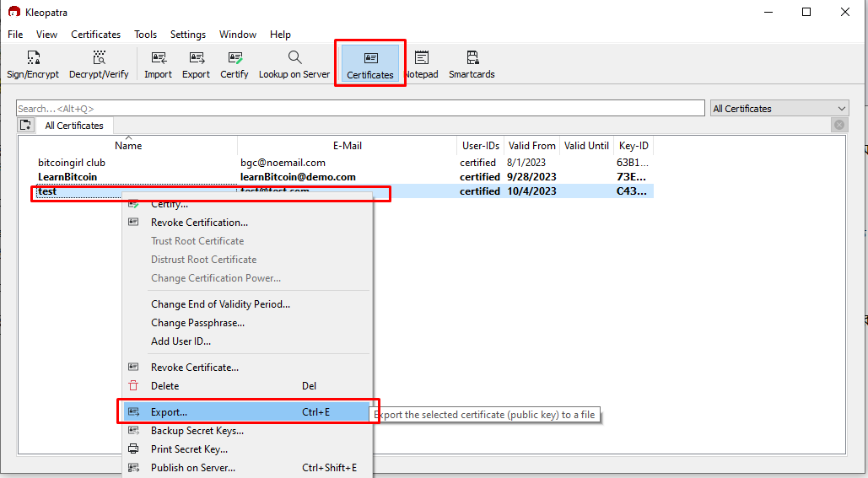The height and width of the screenshot is (478, 868).
Task: Sort by the Valid Until column header
Action: coord(587,146)
